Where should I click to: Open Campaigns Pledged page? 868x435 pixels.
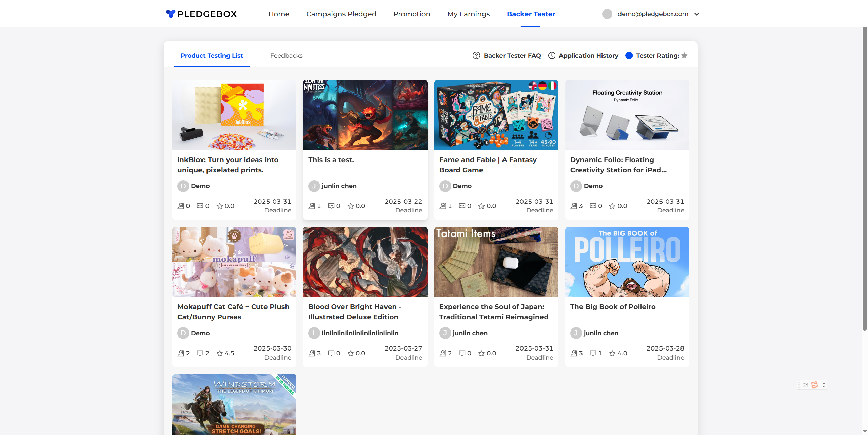pyautogui.click(x=341, y=14)
